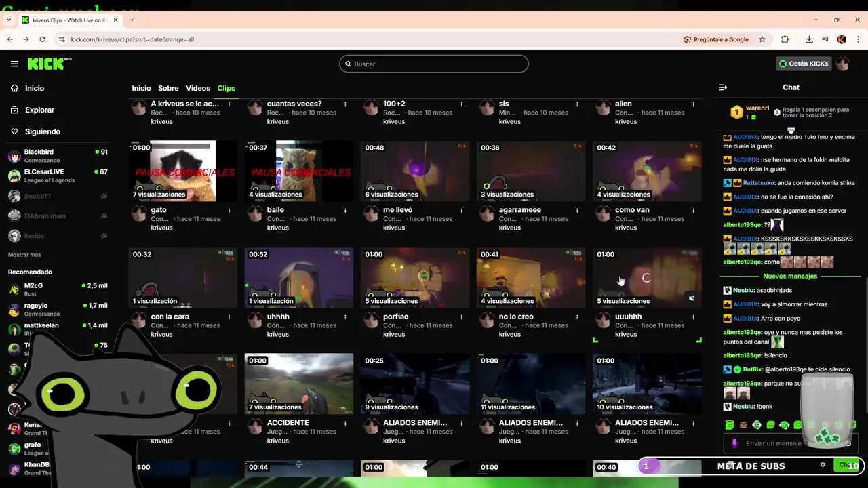
Task: Click the purple microphone icon in chat
Action: [x=734, y=443]
